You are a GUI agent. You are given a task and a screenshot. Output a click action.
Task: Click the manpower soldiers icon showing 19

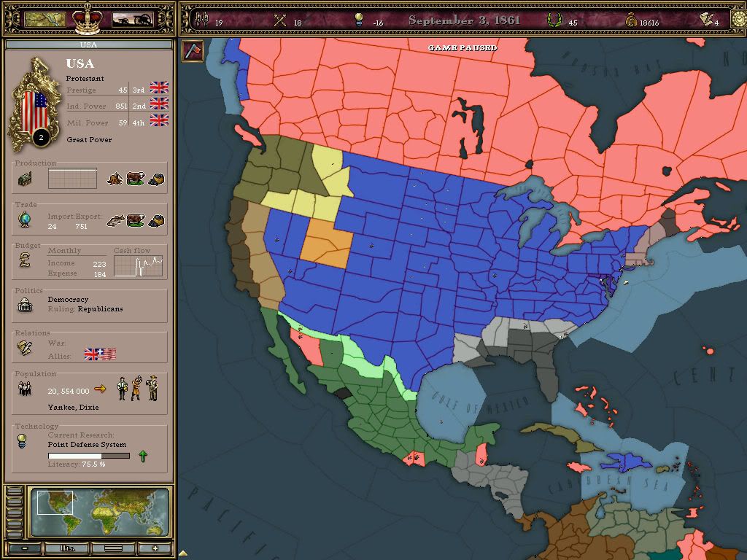(x=202, y=20)
